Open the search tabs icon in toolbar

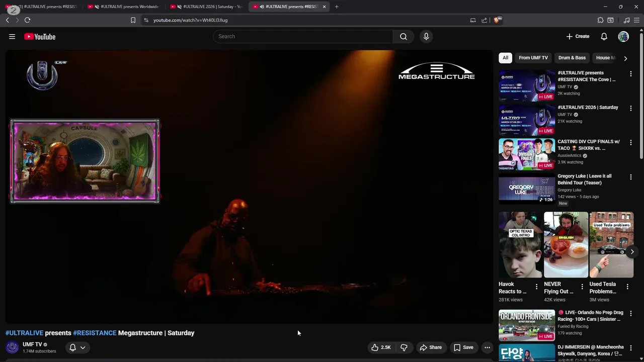pyautogui.click(x=610, y=20)
